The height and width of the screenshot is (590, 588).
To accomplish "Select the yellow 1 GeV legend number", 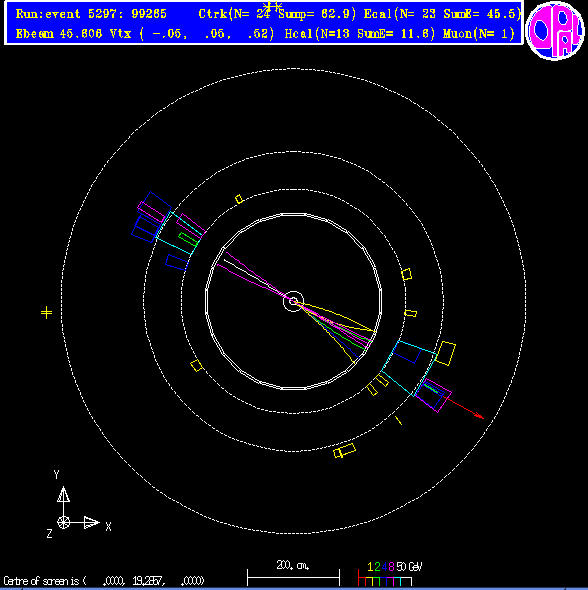I will tap(370, 567).
